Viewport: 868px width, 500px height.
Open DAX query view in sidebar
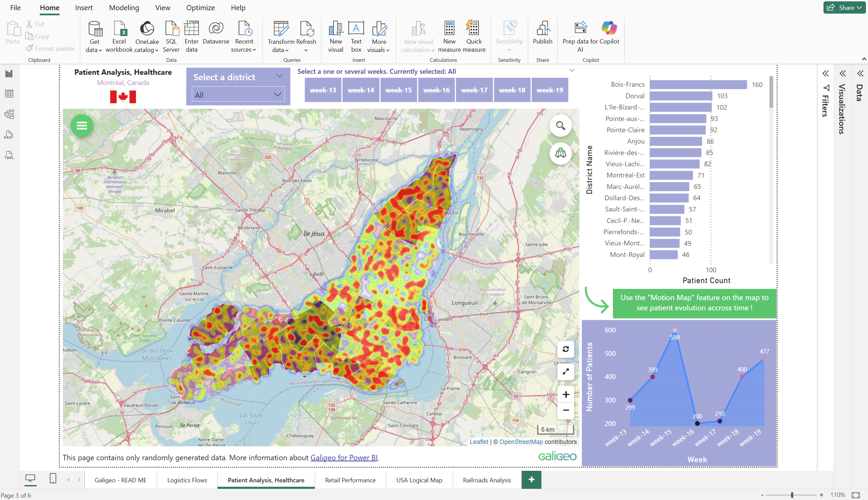(9, 135)
